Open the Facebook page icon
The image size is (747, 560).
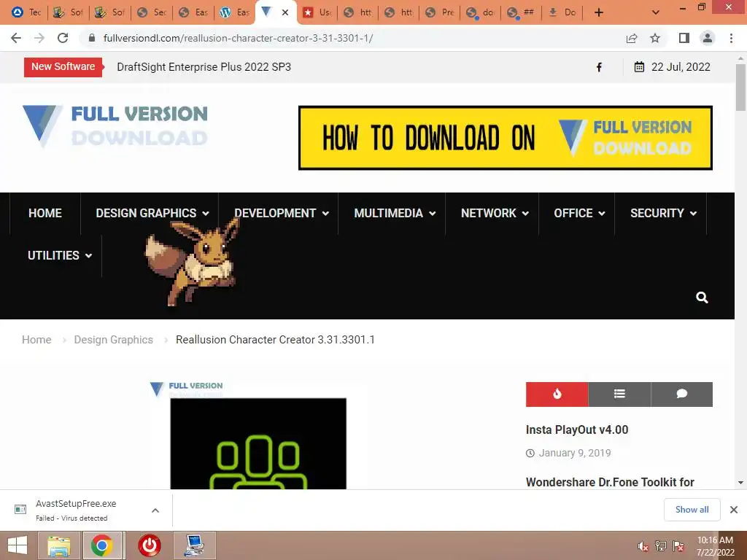[x=600, y=67]
